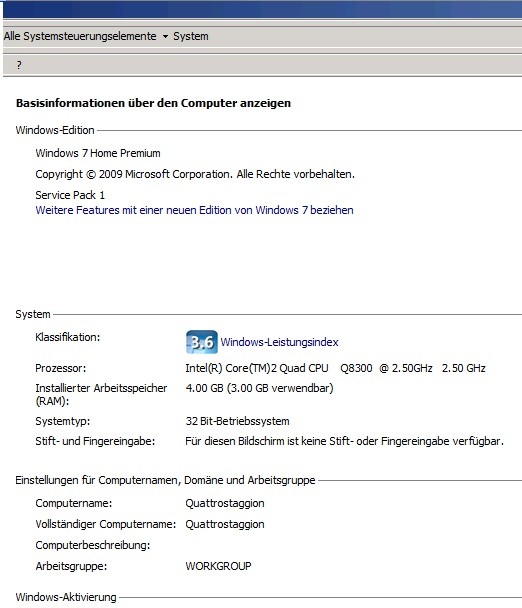This screenshot has width=522, height=608.
Task: Click the 'Windows-Edition' section header
Action: pos(55,130)
